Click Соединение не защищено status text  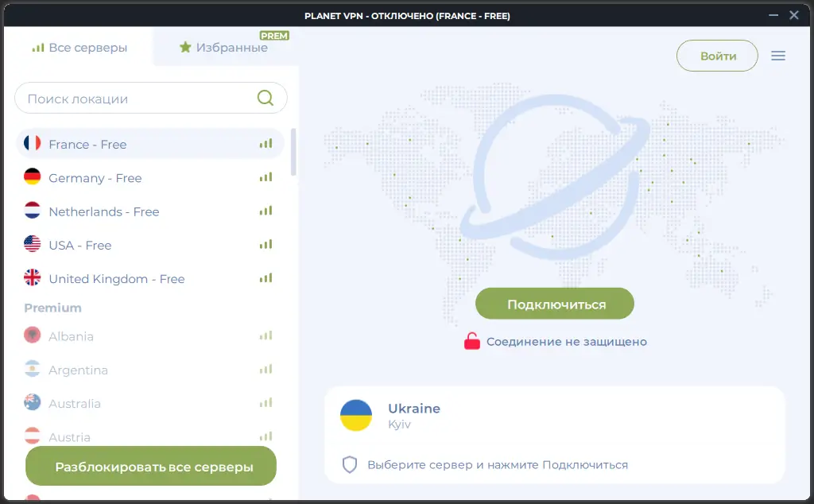click(566, 342)
